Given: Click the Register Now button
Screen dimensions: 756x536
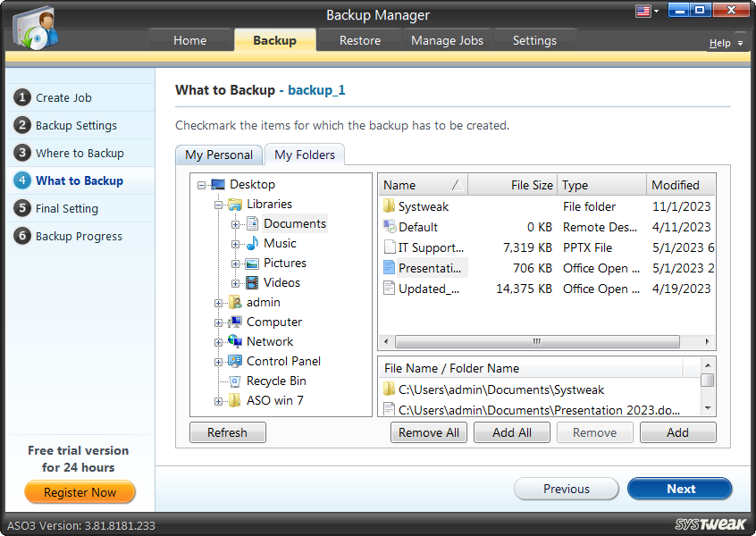Looking at the screenshot, I should click(80, 492).
